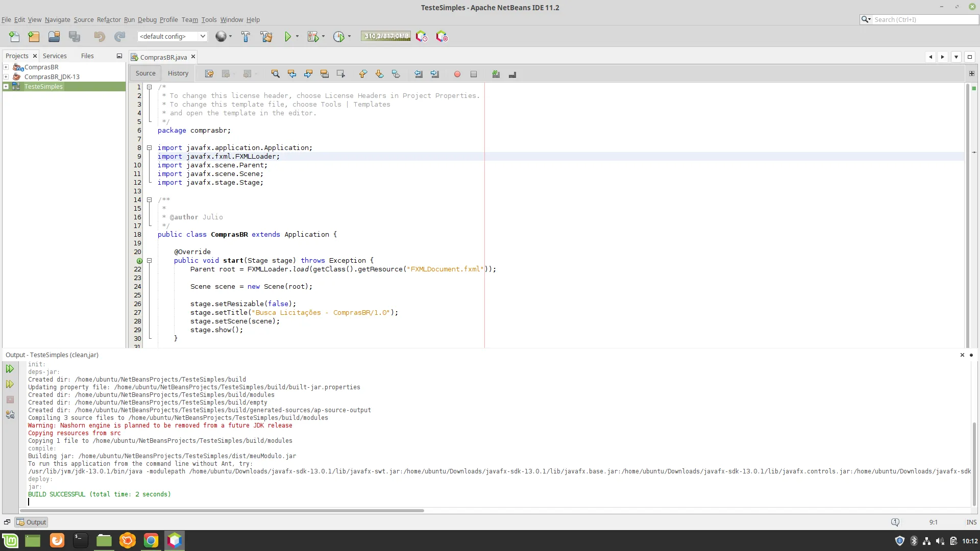Switch editor to History view
This screenshot has height=551, width=980.
[178, 73]
